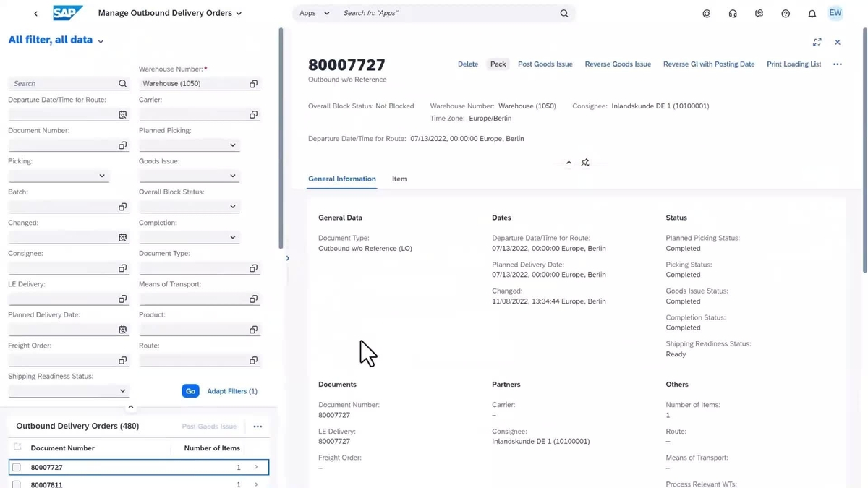Viewport: 868px width, 488px height.
Task: Expand the Planned Picking dropdown
Action: [x=232, y=145]
